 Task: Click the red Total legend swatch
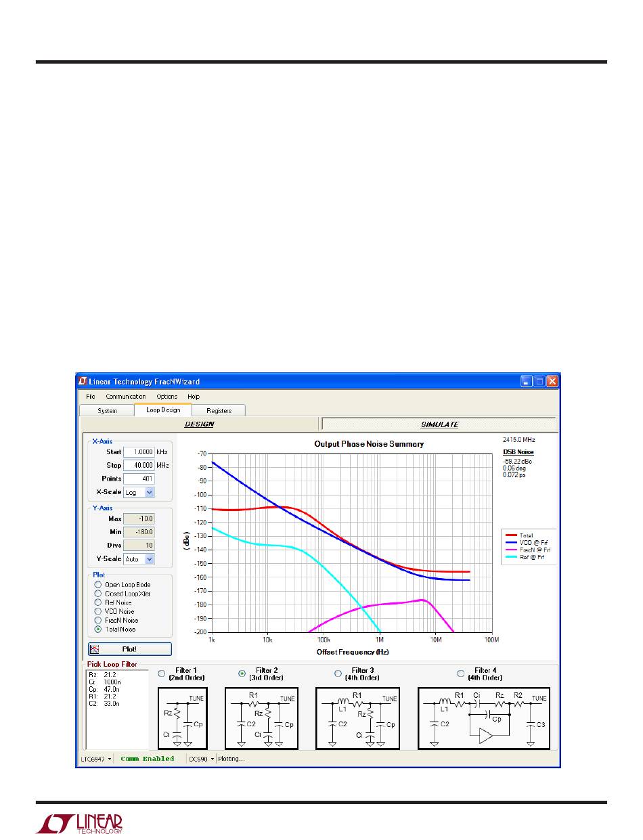[x=510, y=535]
